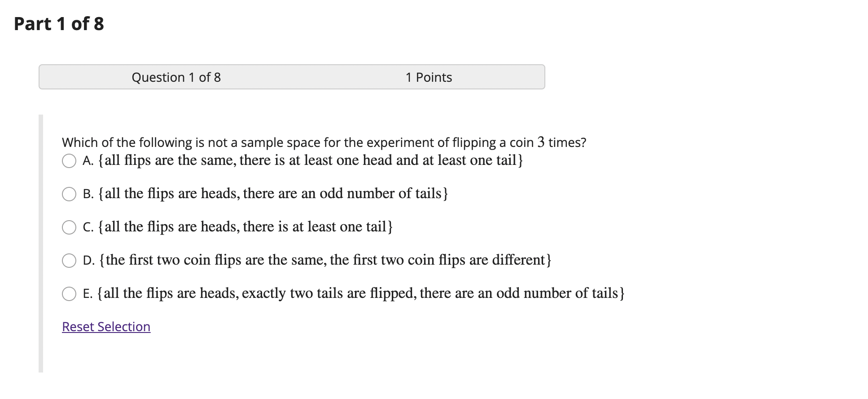Click the radio circle beside option A
This screenshot has height=399, width=868.
70,161
